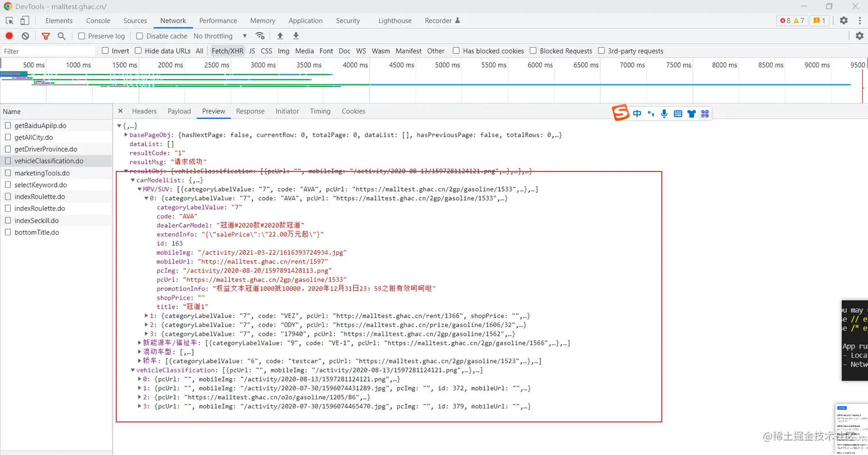Collapse the vehicleClassification array near the bottom
The height and width of the screenshot is (455, 868).
pyautogui.click(x=133, y=371)
